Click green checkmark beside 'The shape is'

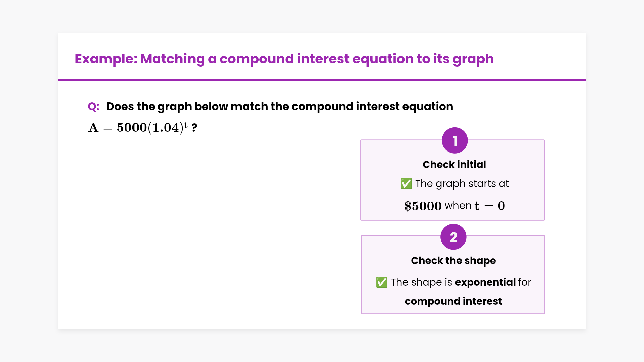tap(381, 282)
